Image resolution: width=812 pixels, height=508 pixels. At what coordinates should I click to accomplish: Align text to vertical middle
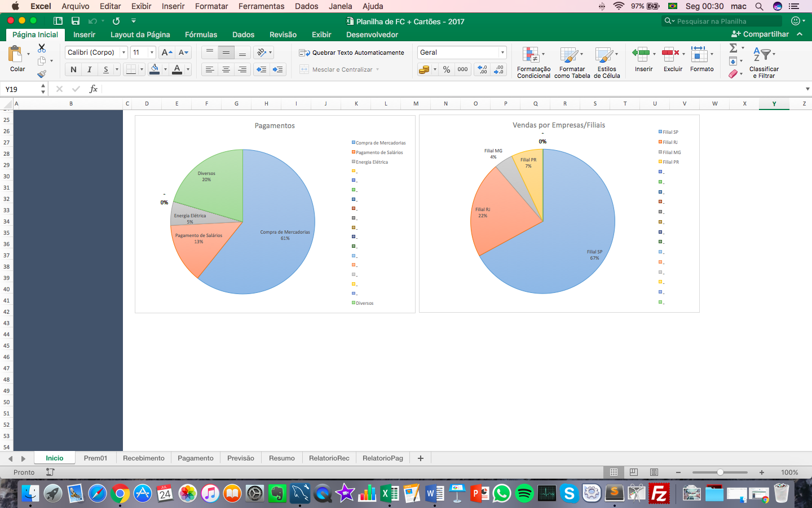(x=226, y=52)
